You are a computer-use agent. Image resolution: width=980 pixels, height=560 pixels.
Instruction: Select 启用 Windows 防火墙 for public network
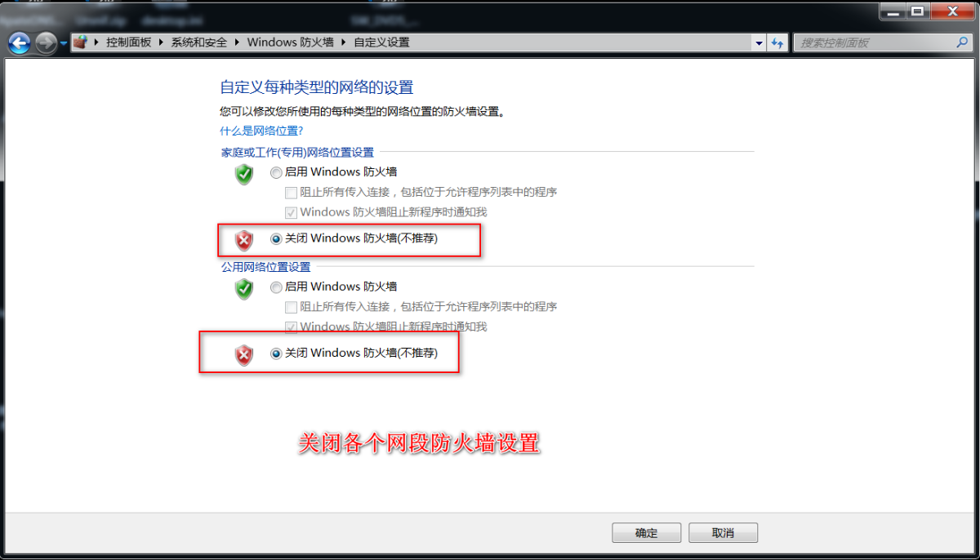click(276, 287)
